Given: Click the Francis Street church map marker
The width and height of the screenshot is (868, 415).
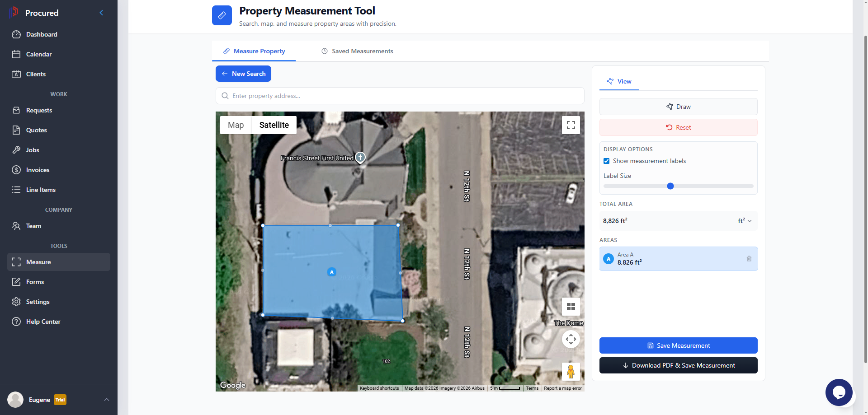Looking at the screenshot, I should point(360,157).
